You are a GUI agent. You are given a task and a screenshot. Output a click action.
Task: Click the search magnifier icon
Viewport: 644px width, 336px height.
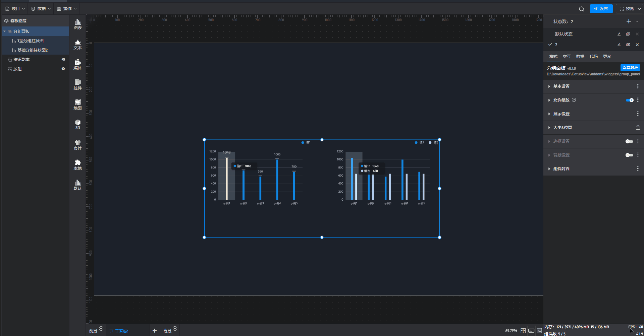click(581, 9)
